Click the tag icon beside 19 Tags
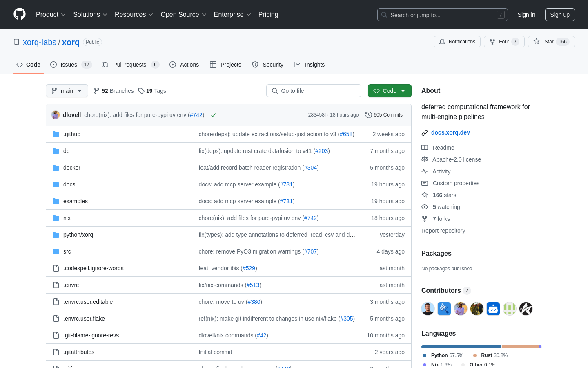This screenshot has width=588, height=368. (141, 91)
